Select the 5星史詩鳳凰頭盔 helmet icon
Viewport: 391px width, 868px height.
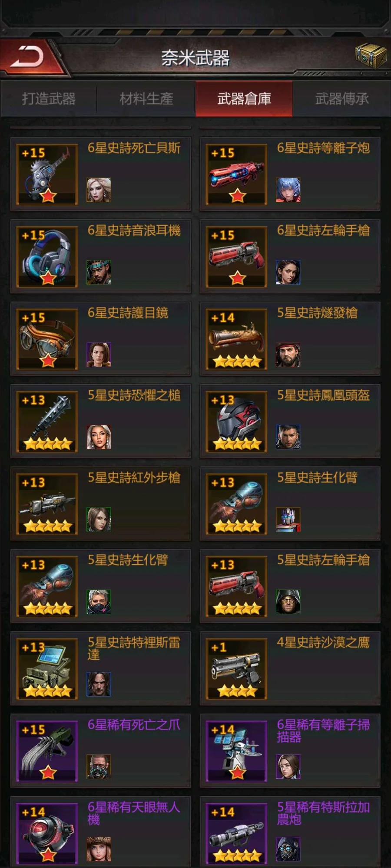click(237, 422)
